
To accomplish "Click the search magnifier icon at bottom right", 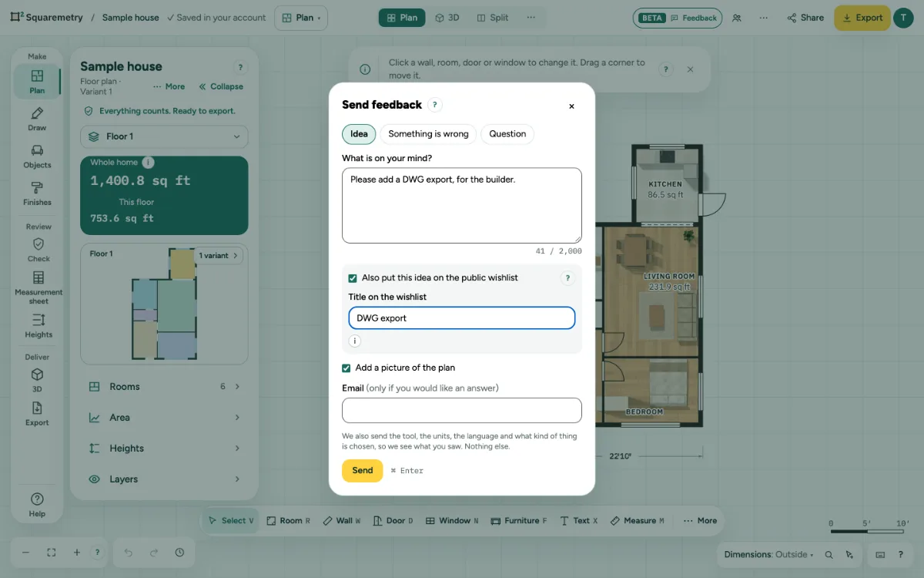I will click(829, 554).
